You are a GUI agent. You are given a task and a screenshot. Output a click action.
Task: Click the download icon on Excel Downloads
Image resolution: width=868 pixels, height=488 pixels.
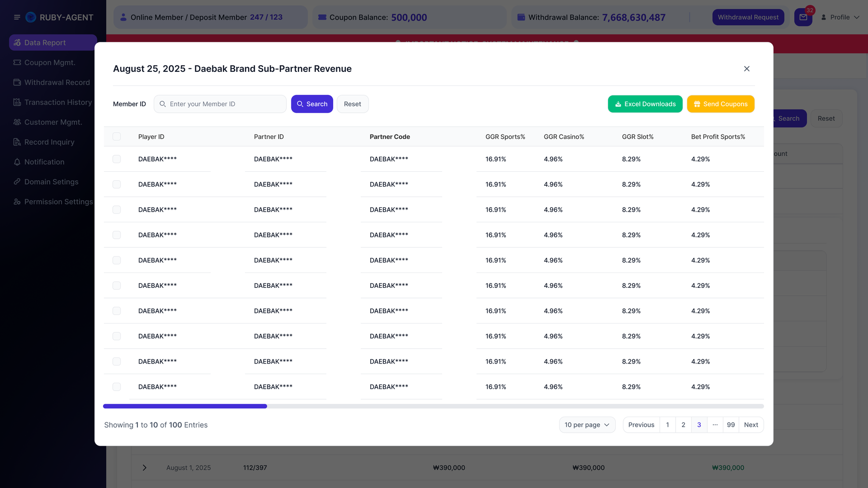click(618, 104)
